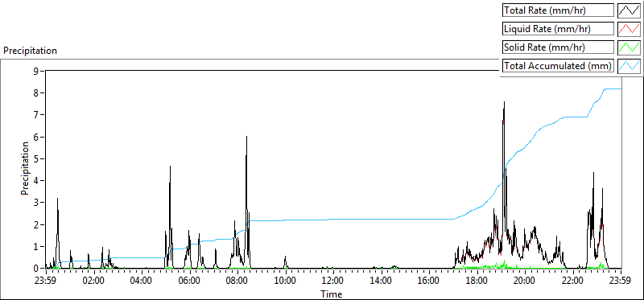Click the vertical Precipitation axis label
This screenshot has width=644, height=300.
tap(25, 168)
